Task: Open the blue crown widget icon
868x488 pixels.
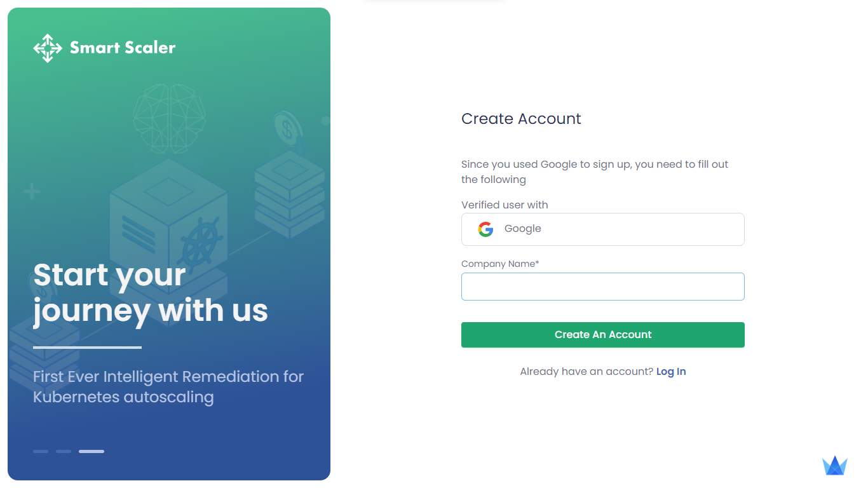Action: (835, 466)
